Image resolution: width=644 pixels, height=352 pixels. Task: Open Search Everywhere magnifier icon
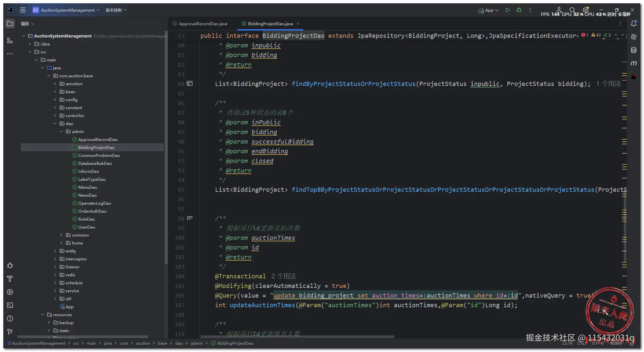coord(572,10)
